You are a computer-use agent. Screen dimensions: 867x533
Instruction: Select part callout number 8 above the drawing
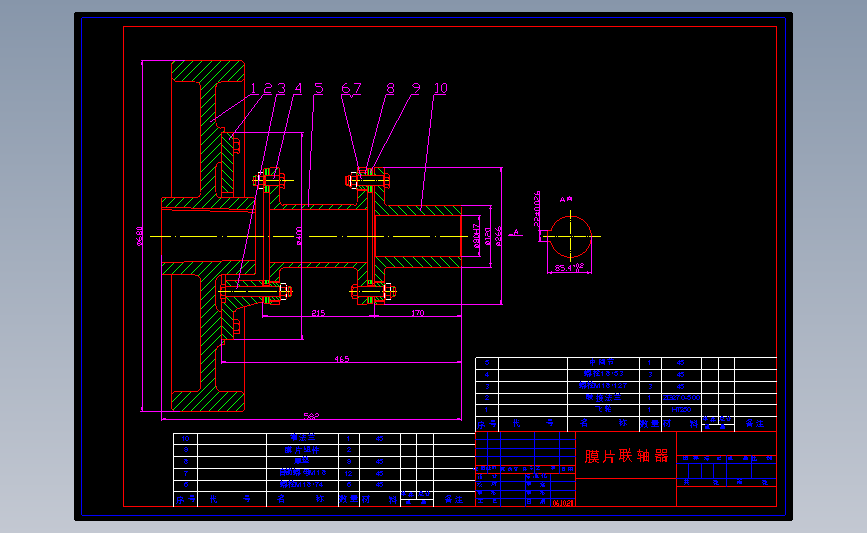(x=390, y=88)
